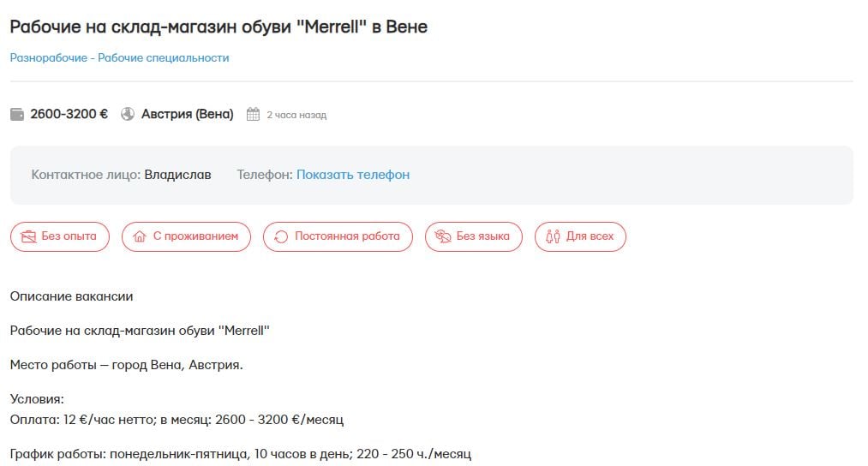Click the 2 часа назад timestamp

pos(296,115)
